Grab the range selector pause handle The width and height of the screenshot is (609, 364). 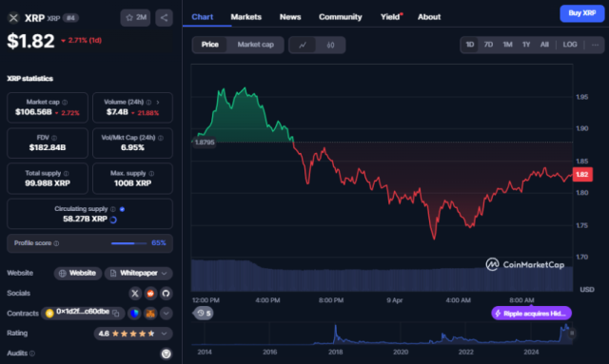[x=572, y=333]
